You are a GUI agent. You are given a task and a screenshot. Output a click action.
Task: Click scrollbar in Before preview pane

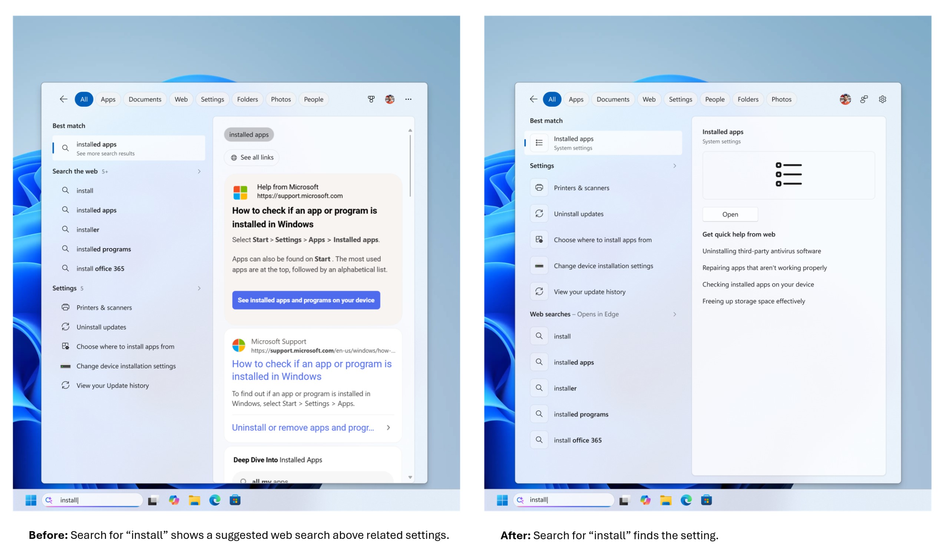(410, 166)
